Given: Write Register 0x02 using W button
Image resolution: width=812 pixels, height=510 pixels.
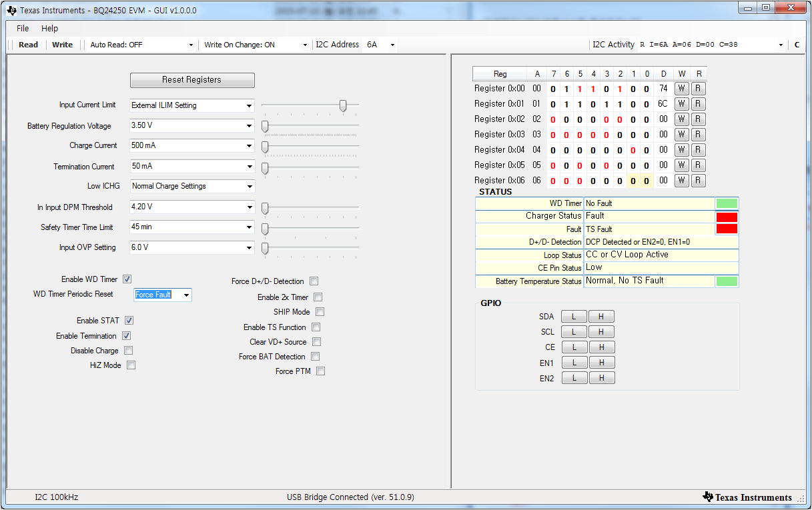Looking at the screenshot, I should (681, 119).
